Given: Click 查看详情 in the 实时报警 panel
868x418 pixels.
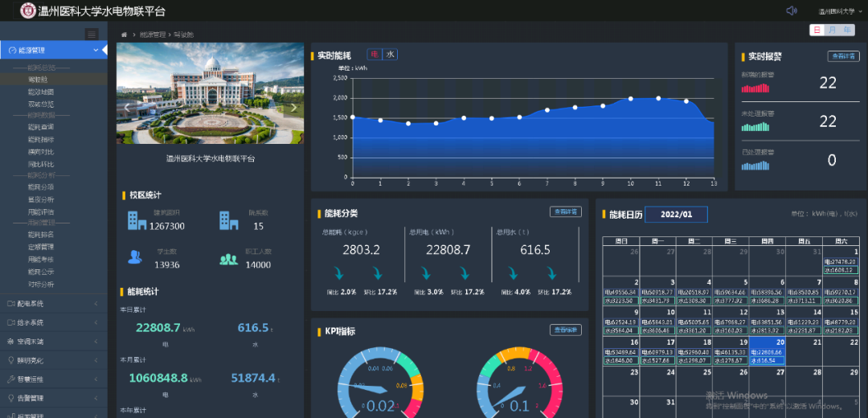Looking at the screenshot, I should pyautogui.click(x=844, y=56).
